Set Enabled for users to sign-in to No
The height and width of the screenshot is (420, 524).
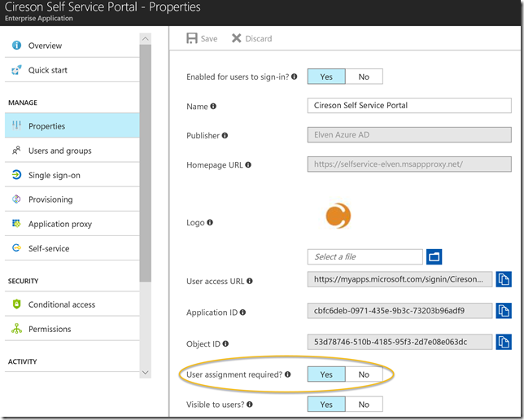click(x=364, y=77)
